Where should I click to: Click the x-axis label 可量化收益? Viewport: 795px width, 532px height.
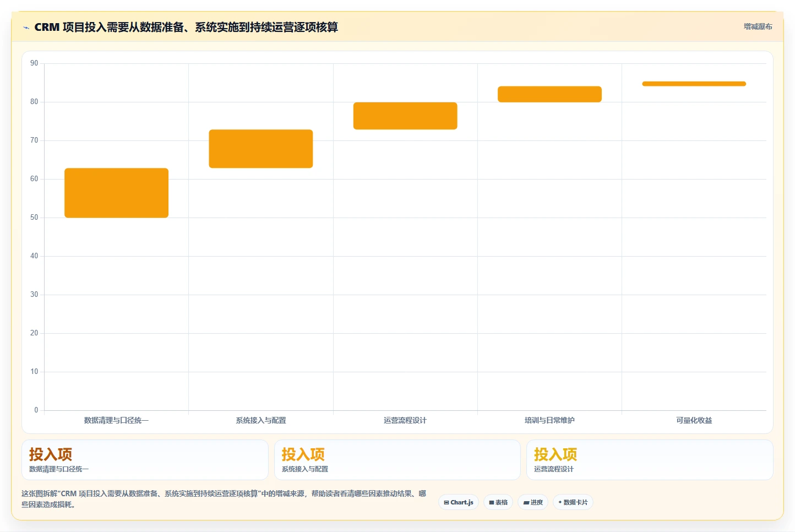tap(694, 420)
